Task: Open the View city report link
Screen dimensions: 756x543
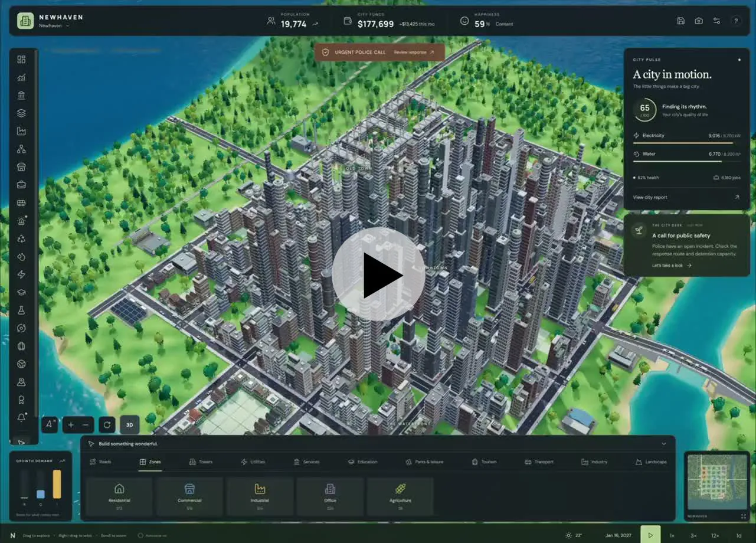Action: click(686, 197)
